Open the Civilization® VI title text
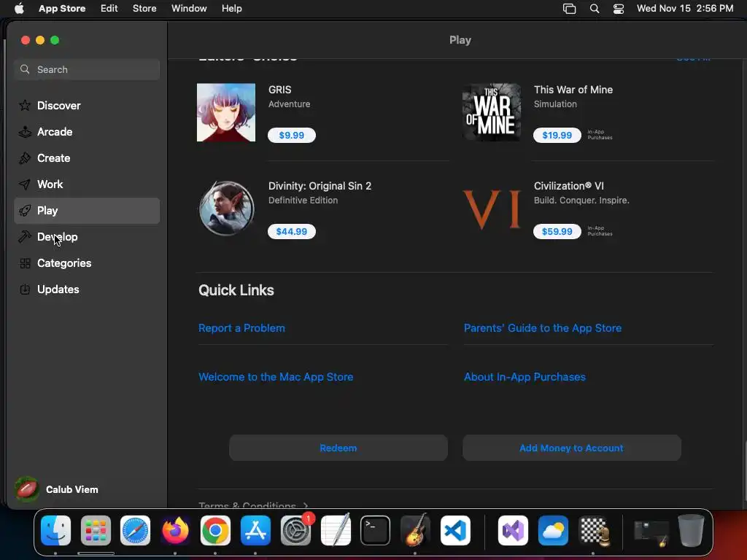 click(x=569, y=186)
